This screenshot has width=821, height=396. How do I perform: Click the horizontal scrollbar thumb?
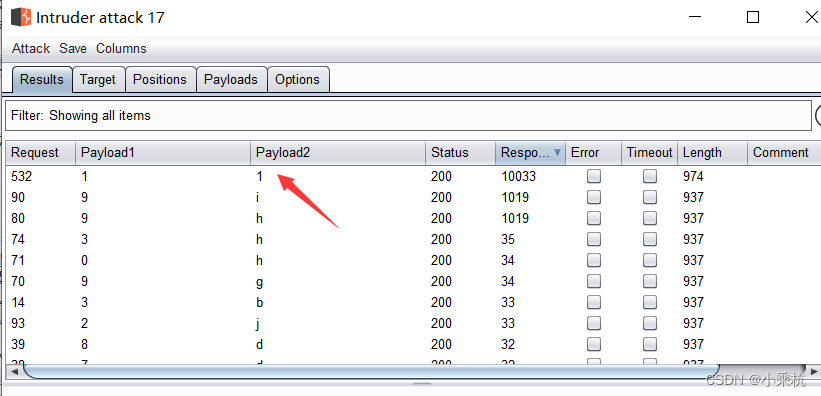pos(371,371)
